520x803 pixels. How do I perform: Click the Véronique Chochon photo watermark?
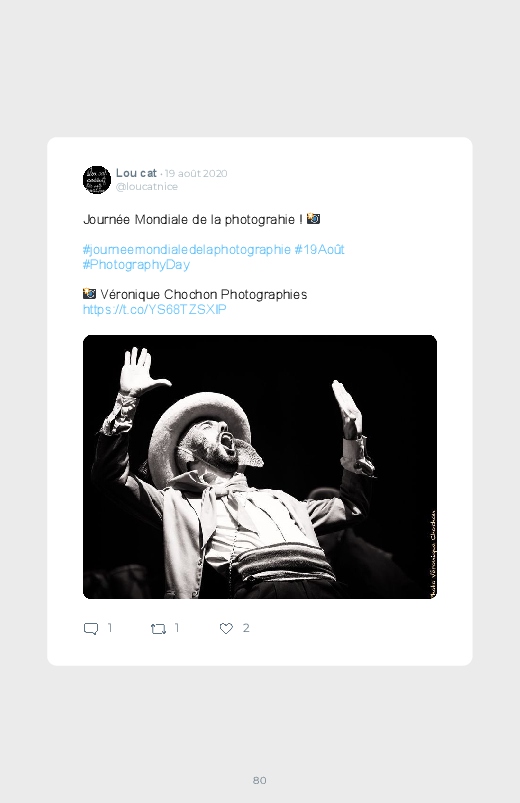(433, 554)
